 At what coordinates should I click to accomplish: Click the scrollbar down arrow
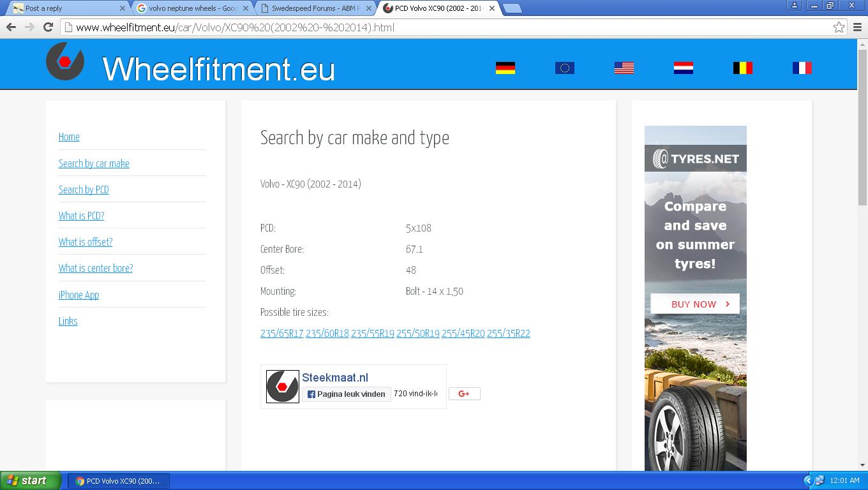coord(862,465)
